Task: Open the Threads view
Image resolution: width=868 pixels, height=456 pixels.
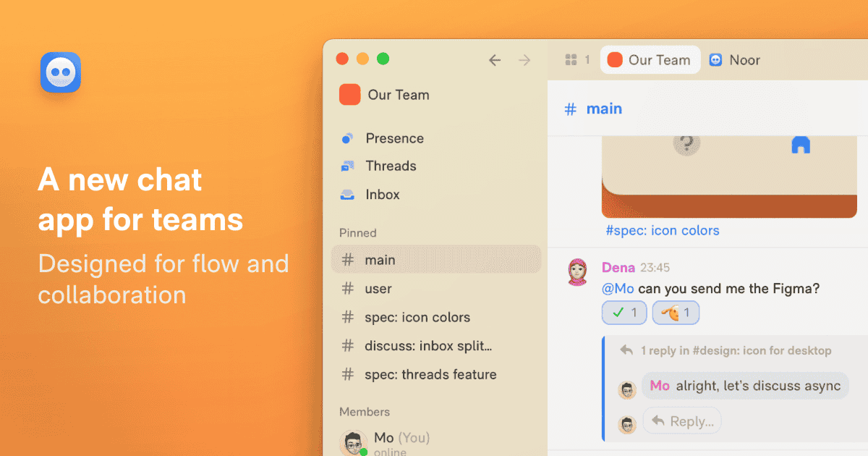Action: (x=378, y=166)
